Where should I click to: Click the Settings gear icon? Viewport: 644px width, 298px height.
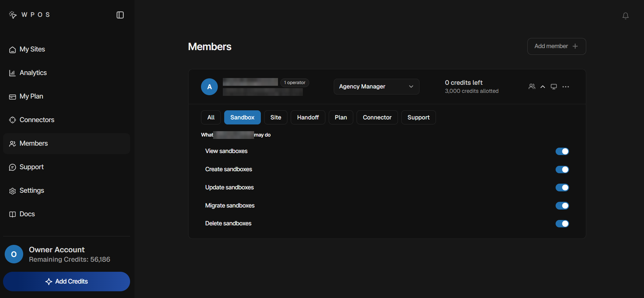pos(12,191)
